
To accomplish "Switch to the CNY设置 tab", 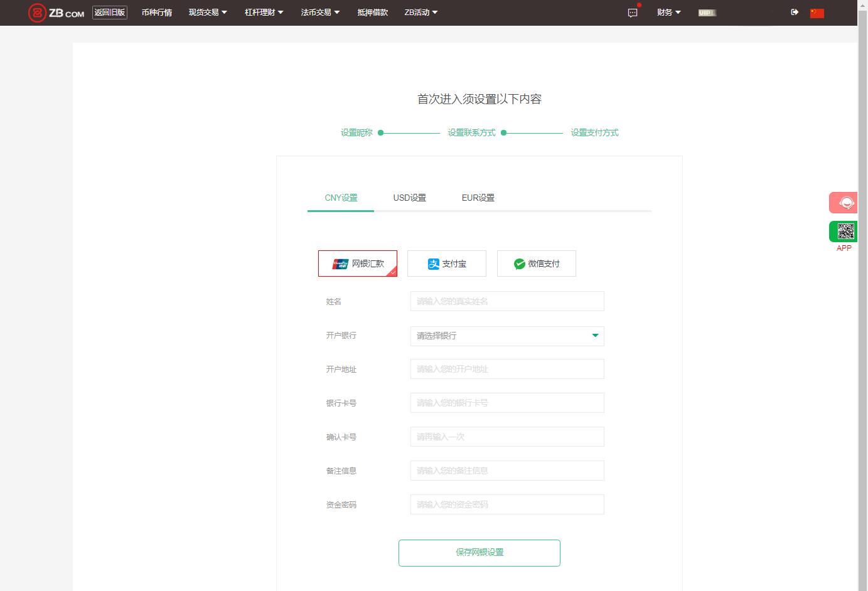I will tap(341, 198).
